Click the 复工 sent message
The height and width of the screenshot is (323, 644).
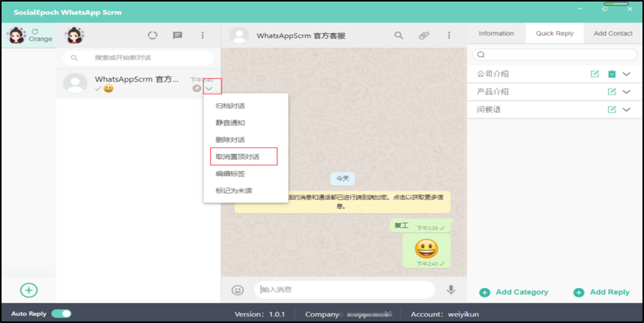(x=420, y=225)
